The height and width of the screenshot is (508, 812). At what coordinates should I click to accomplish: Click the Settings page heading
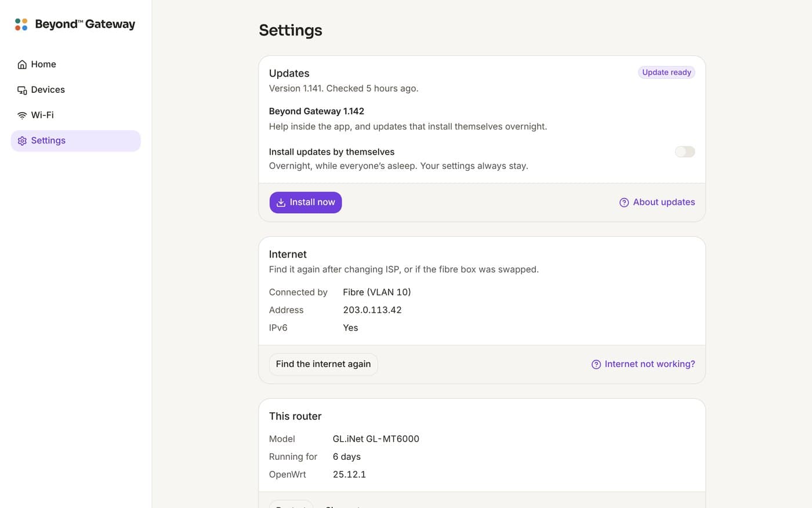tap(291, 30)
